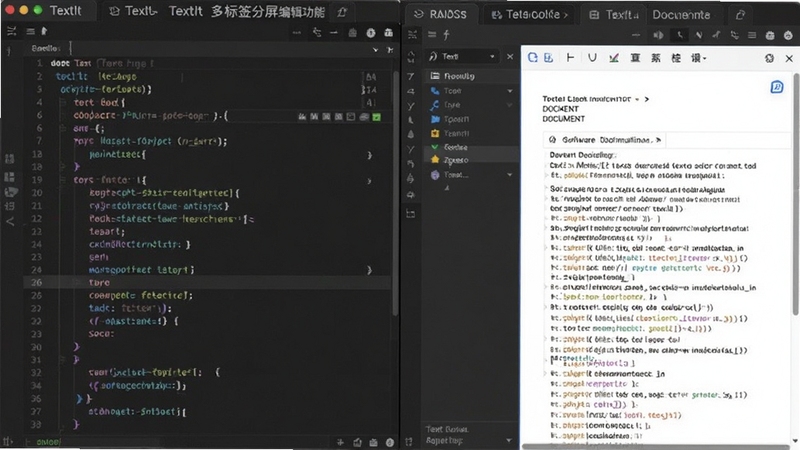Click the blue page icon beside the refresh icon
800x450 pixels.
pyautogui.click(x=548, y=58)
